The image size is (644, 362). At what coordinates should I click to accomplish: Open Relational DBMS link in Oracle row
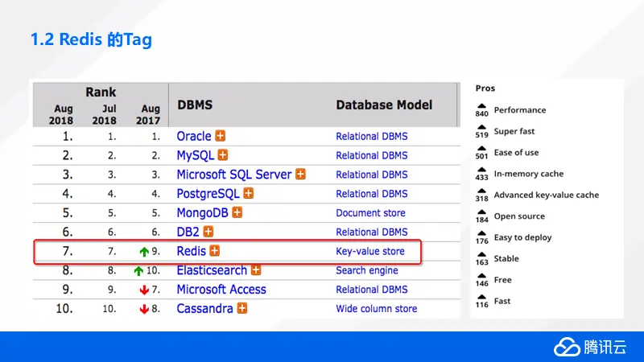coord(372,136)
